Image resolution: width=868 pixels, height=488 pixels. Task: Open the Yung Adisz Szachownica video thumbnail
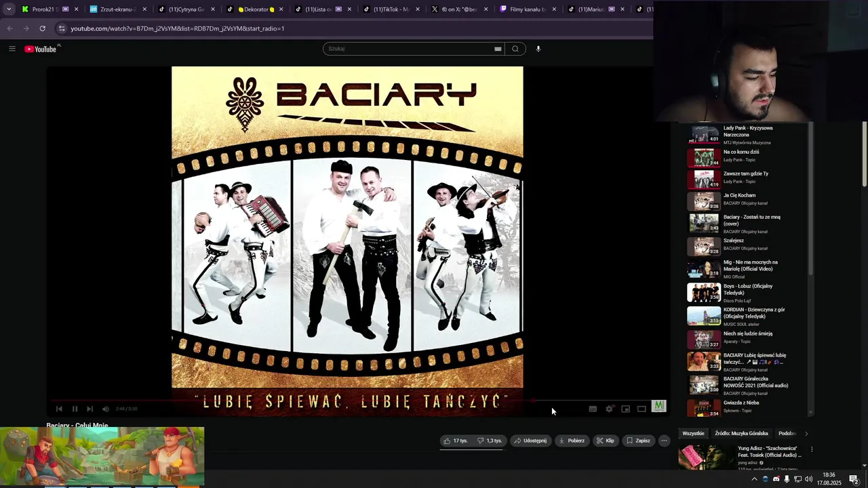click(706, 457)
